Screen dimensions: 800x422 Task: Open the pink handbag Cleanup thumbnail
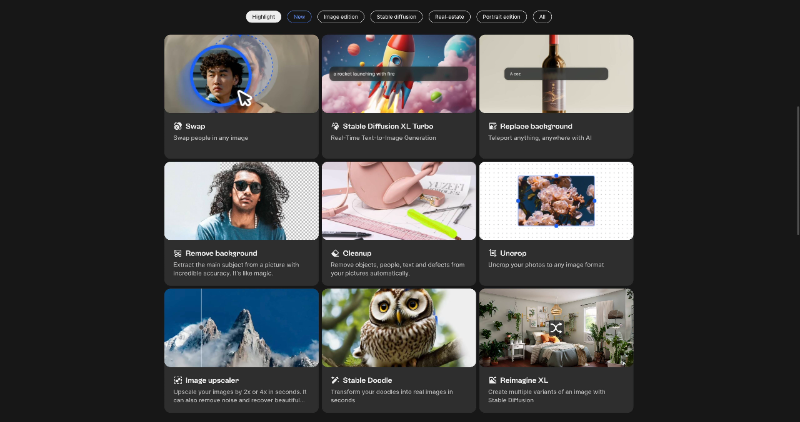[398, 201]
